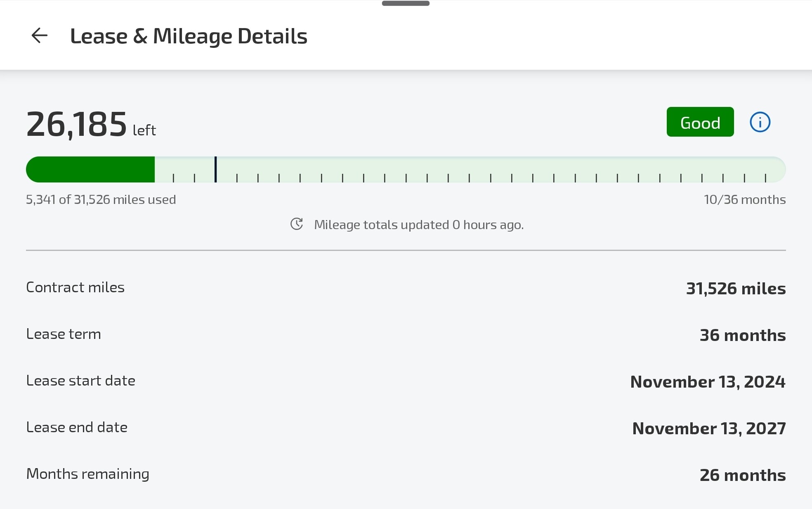Tap the Lease start date label
The width and height of the screenshot is (812, 509).
pyautogui.click(x=81, y=381)
